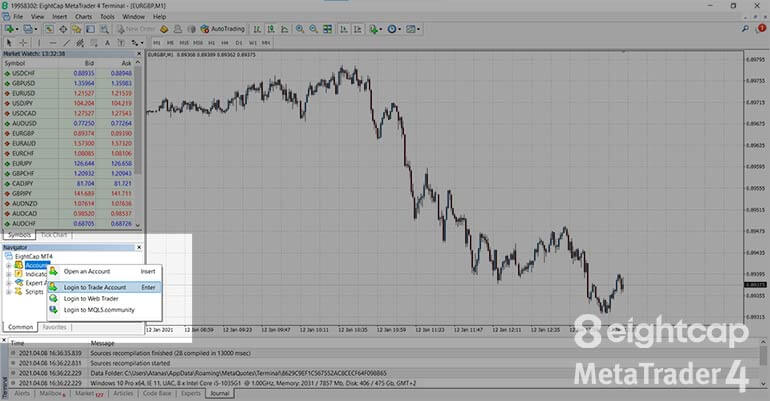Viewport: 770px width, 401px height.
Task: Toggle the AutoTrading button
Action: (222, 29)
